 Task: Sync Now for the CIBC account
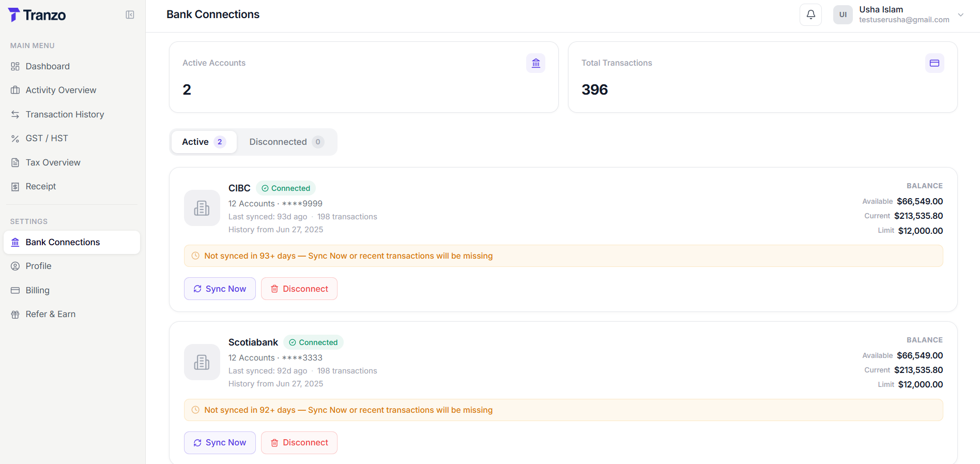(220, 289)
